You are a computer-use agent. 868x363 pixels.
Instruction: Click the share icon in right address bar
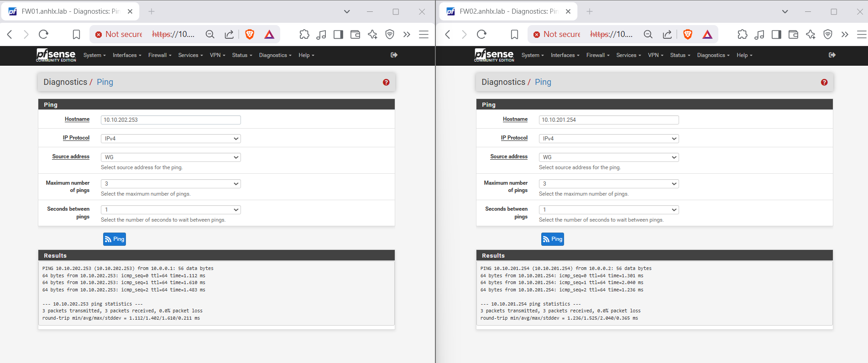(667, 34)
